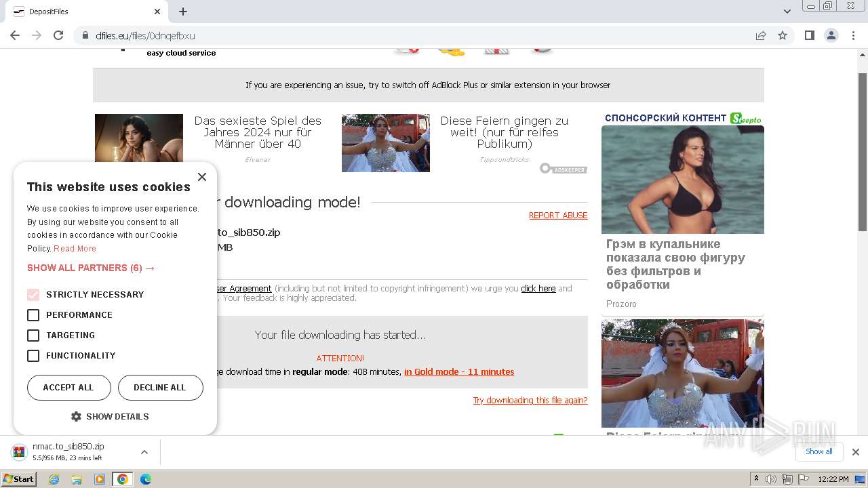The width and height of the screenshot is (868, 488).
Task: Select Gold mode 11 minutes link
Action: 459,372
